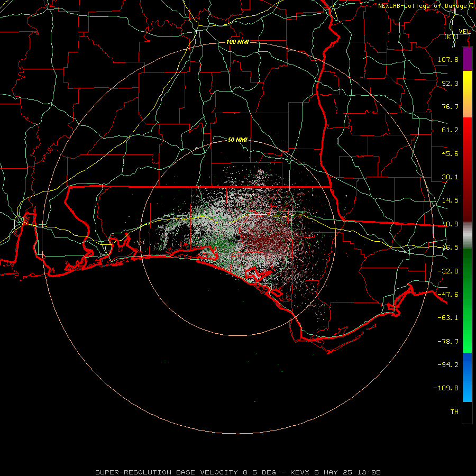Click the 100 NMI range ring label
This screenshot has height=476, width=476.
coord(237,42)
